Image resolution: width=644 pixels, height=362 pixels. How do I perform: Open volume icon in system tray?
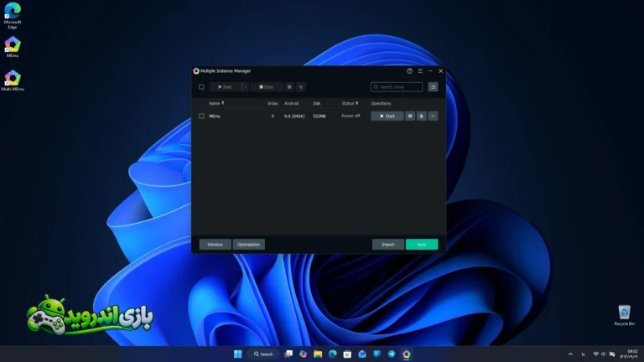click(604, 354)
